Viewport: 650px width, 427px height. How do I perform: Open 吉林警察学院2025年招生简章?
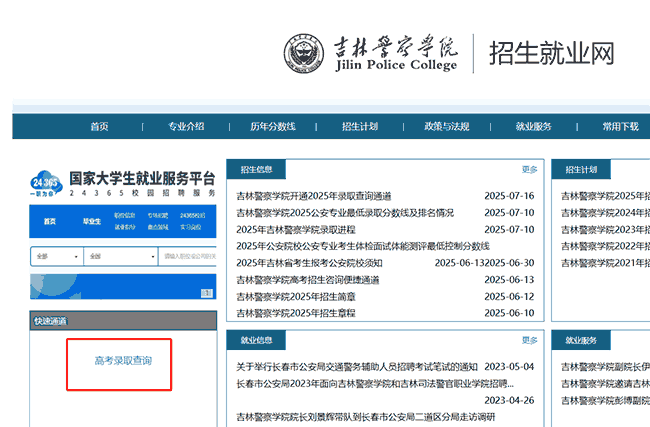pos(296,297)
